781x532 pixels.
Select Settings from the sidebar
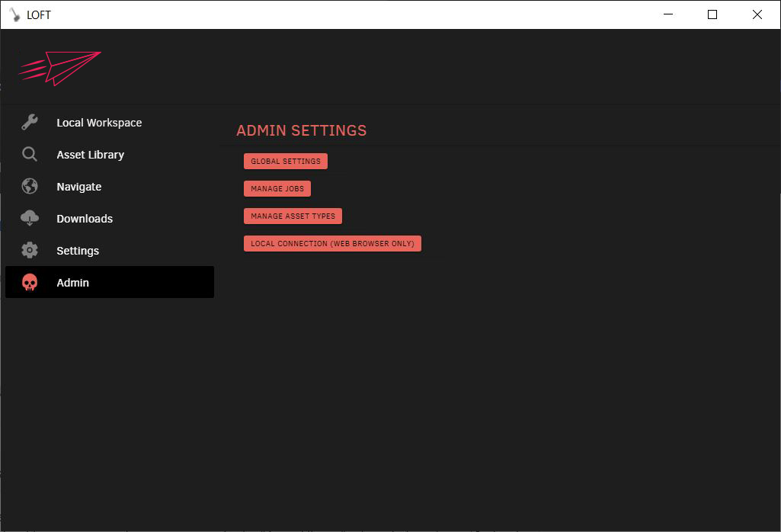pyautogui.click(x=78, y=250)
